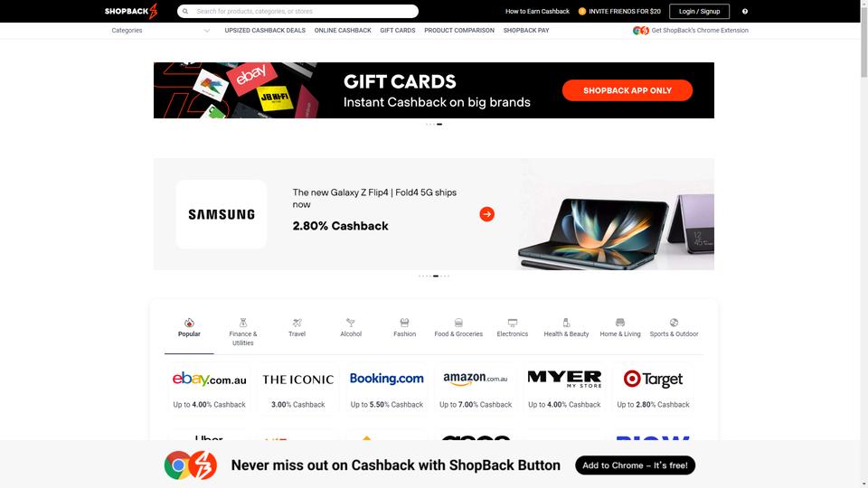Screen dimensions: 868x488
Task: Click the search magnifier icon
Action: click(x=185, y=11)
